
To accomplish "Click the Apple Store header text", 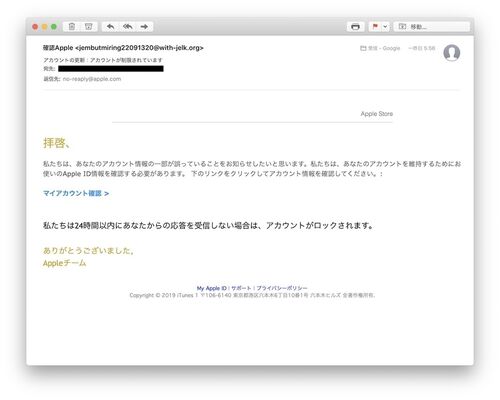I will click(377, 114).
